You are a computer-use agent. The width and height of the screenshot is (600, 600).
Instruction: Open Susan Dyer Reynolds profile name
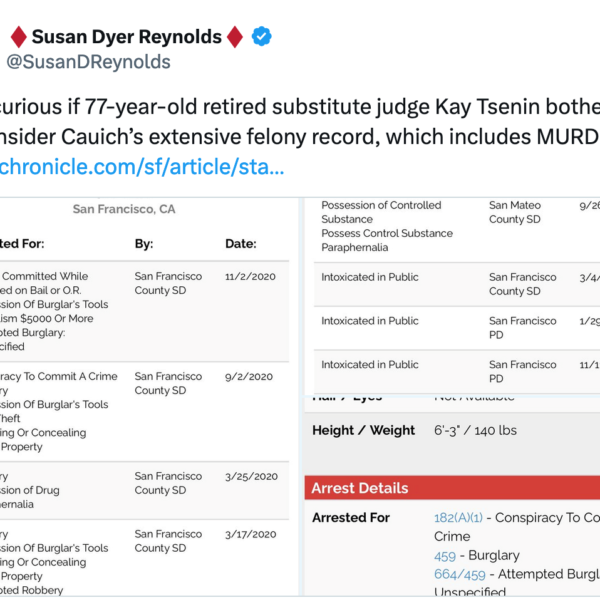tap(127, 37)
